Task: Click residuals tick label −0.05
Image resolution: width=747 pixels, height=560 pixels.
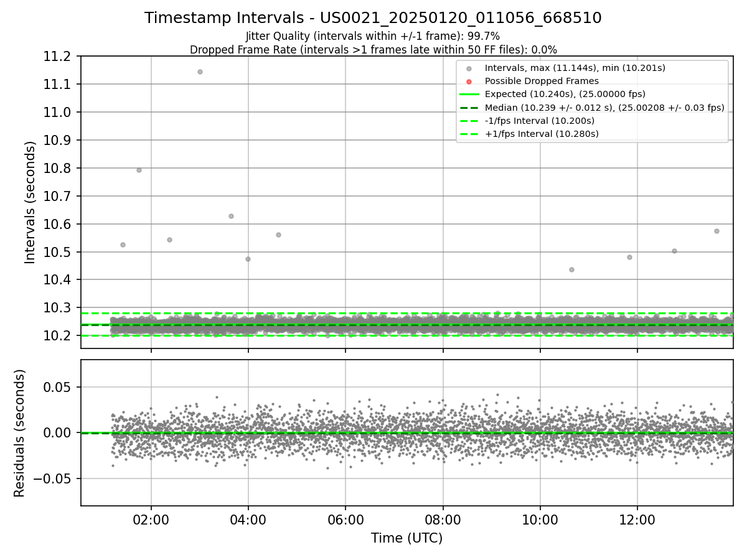Action: pos(54,478)
